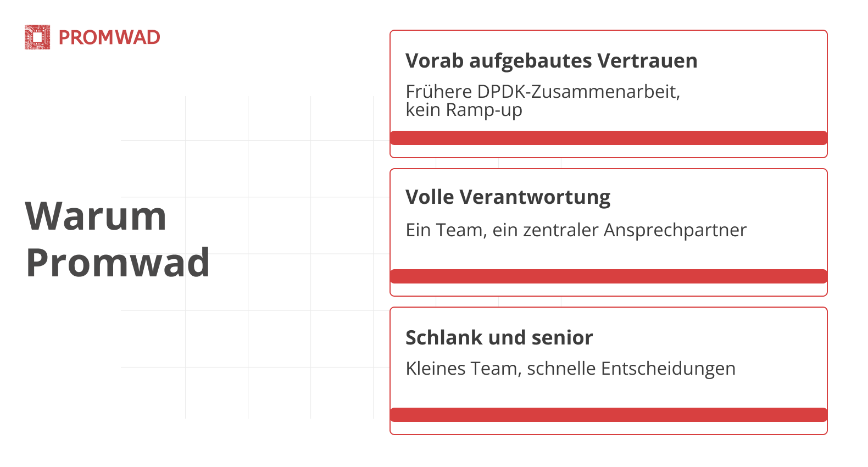Click red bar under Verantwortung card

[609, 276]
